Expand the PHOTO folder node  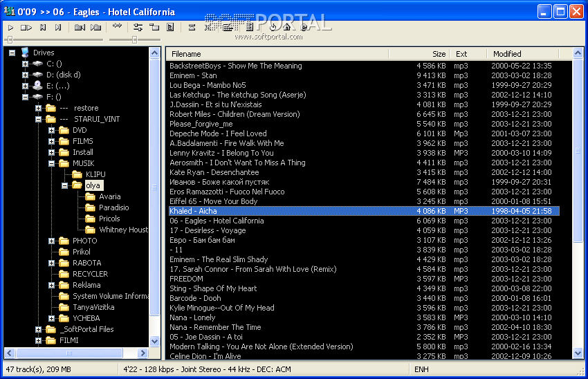tap(51, 241)
